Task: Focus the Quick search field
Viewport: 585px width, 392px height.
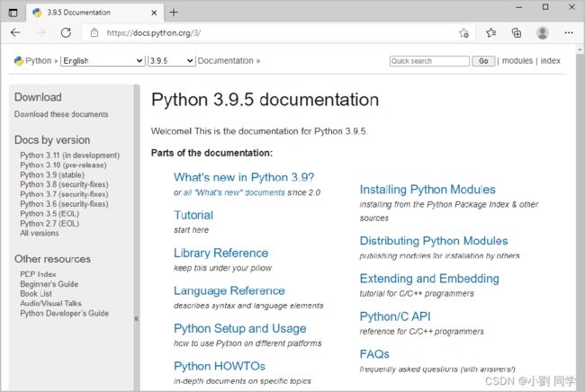Action: (429, 61)
